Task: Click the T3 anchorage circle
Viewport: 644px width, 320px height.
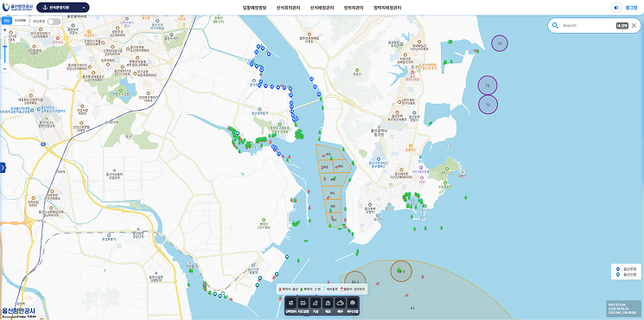Action: 500,43
